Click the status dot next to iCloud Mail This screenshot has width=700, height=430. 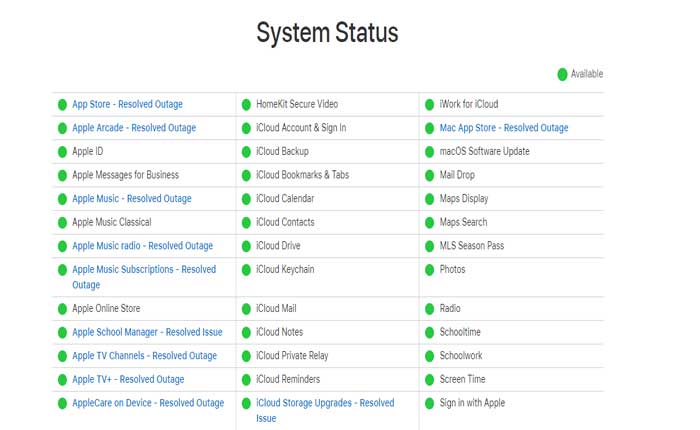246,309
